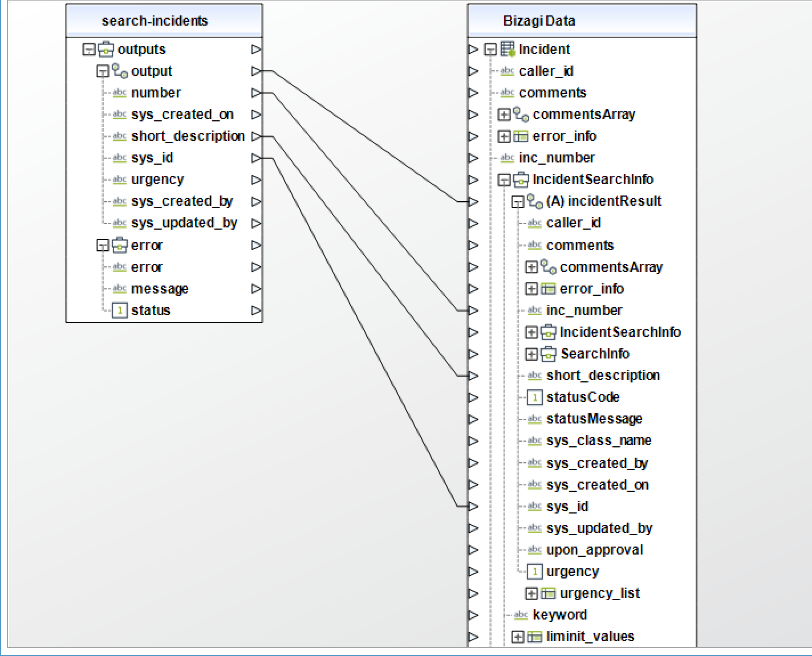Viewport: 812px width, 656px height.
Task: Click the Incident entity table icon
Action: pos(507,50)
